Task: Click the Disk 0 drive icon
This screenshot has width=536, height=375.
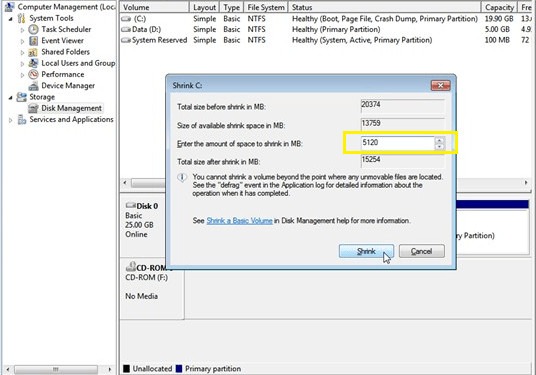Action: pyautogui.click(x=131, y=205)
